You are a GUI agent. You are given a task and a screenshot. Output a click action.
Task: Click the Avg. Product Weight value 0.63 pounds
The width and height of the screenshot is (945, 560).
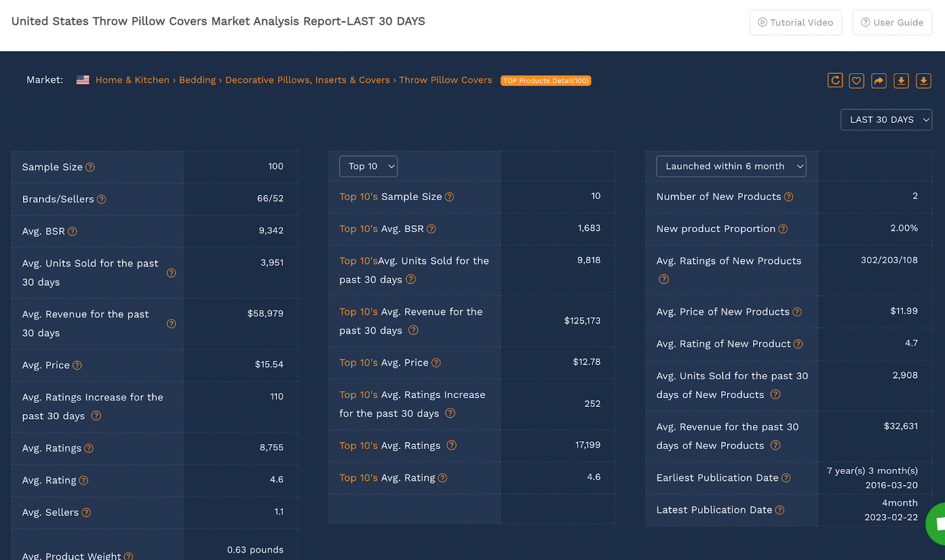point(255,550)
